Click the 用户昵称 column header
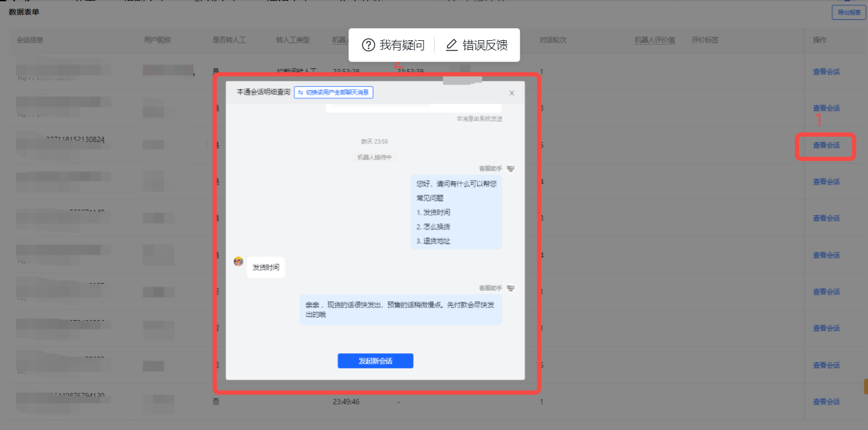The image size is (868, 430). (158, 40)
